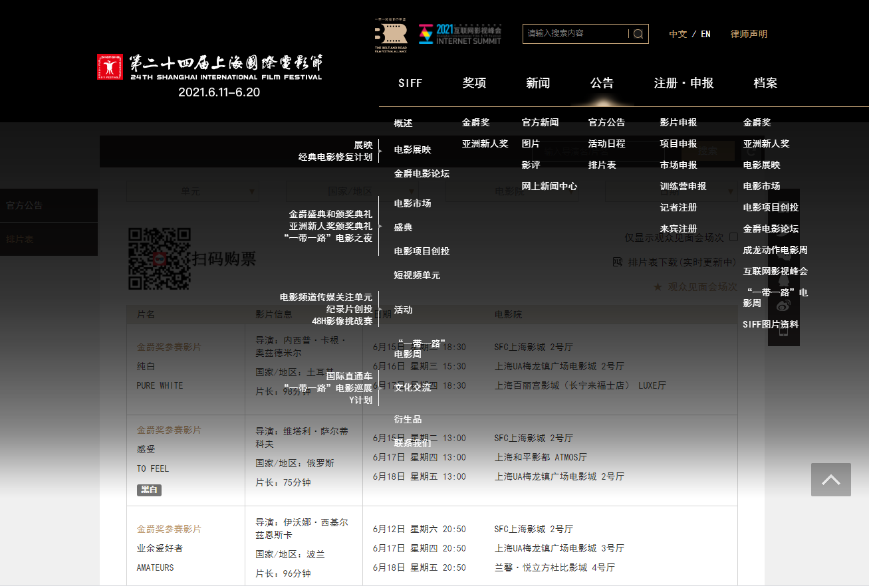Select 衍生品 in SIFF submenu
The image size is (869, 588).
pyautogui.click(x=408, y=419)
